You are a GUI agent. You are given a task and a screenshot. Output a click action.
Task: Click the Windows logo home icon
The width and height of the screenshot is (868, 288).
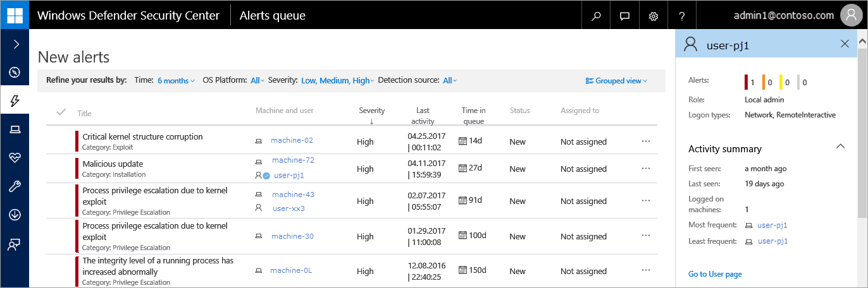[x=15, y=15]
